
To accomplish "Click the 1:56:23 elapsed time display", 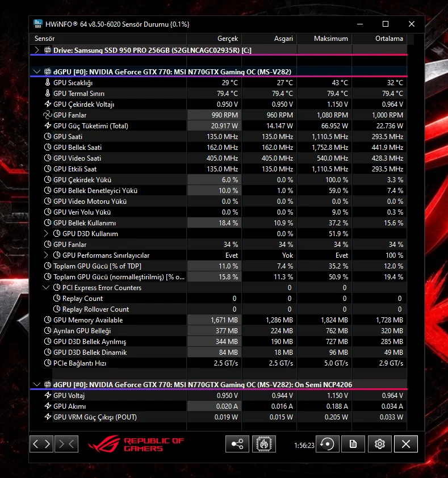I will pyautogui.click(x=304, y=446).
